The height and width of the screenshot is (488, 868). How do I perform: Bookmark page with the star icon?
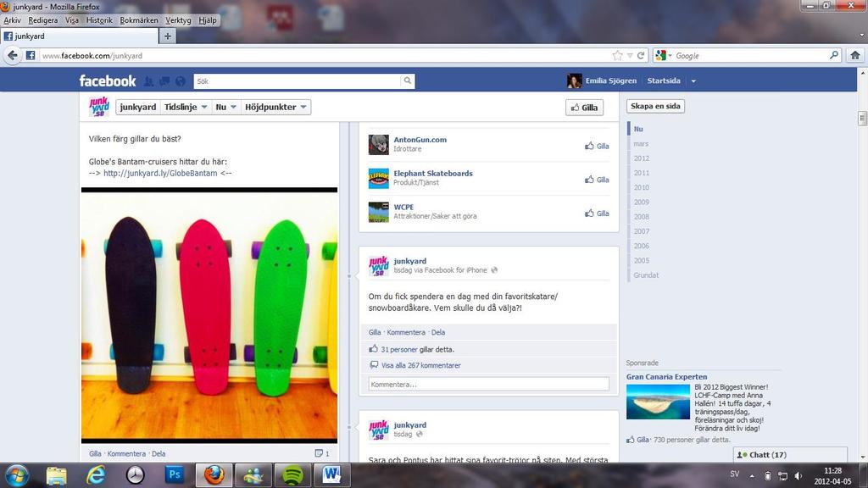tap(618, 55)
